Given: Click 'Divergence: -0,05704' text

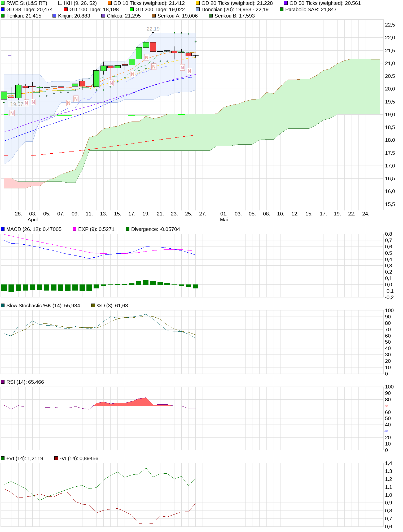Looking at the screenshot, I should coord(156,229).
